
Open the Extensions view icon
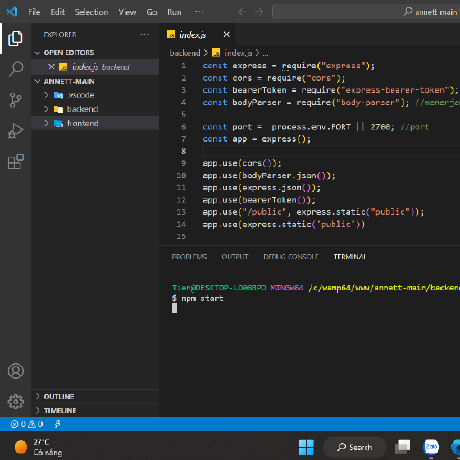(15, 162)
